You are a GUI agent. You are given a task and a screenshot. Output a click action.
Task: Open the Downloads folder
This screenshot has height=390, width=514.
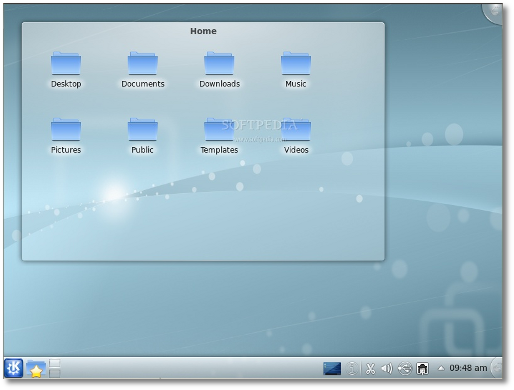(219, 70)
